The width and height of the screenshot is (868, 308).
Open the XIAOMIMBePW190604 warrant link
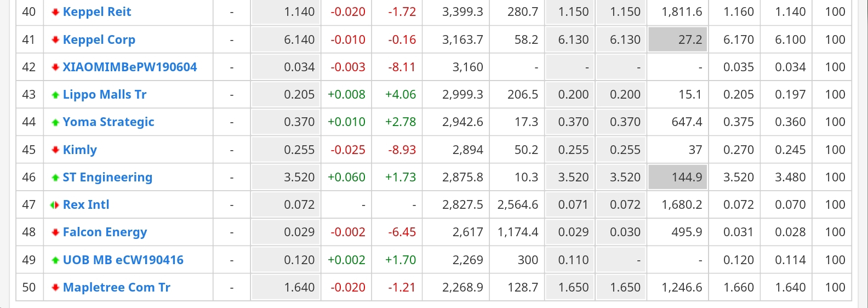pos(130,67)
